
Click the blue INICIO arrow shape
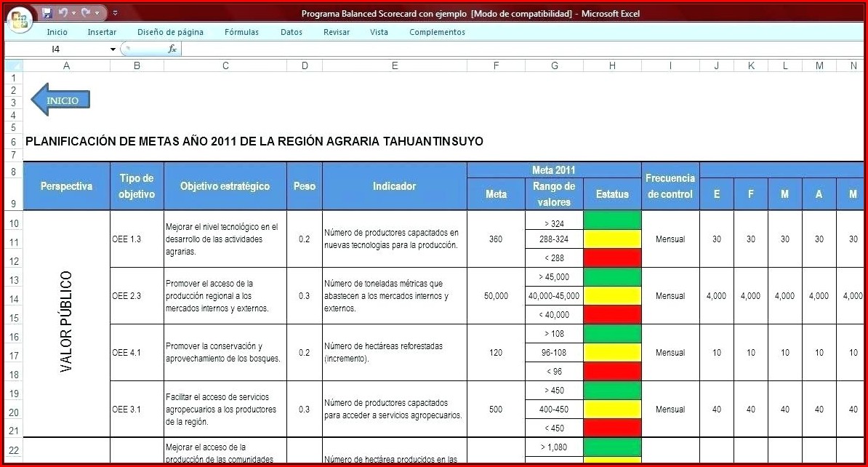tap(60, 100)
